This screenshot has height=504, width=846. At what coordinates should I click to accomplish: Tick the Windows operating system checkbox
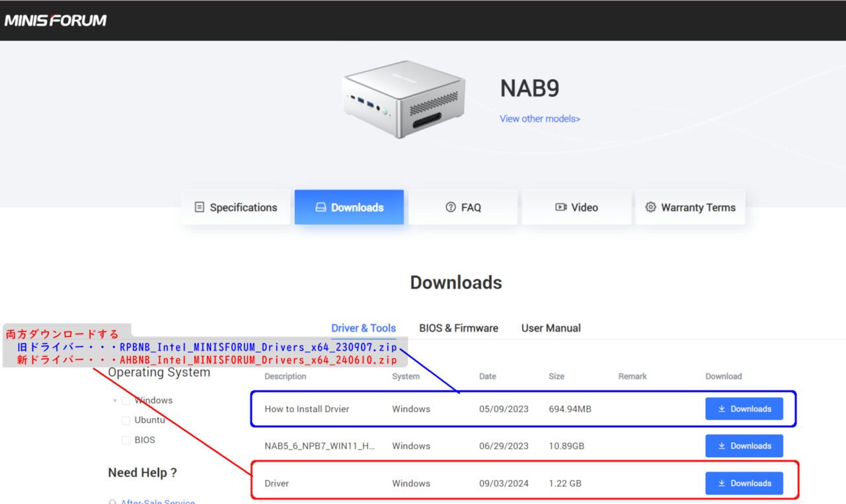[x=126, y=400]
